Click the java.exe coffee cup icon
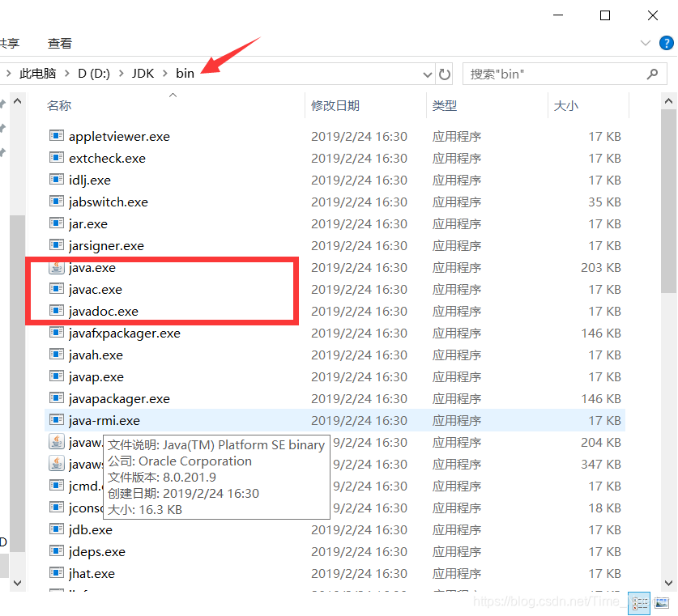678x616 pixels. [x=56, y=267]
